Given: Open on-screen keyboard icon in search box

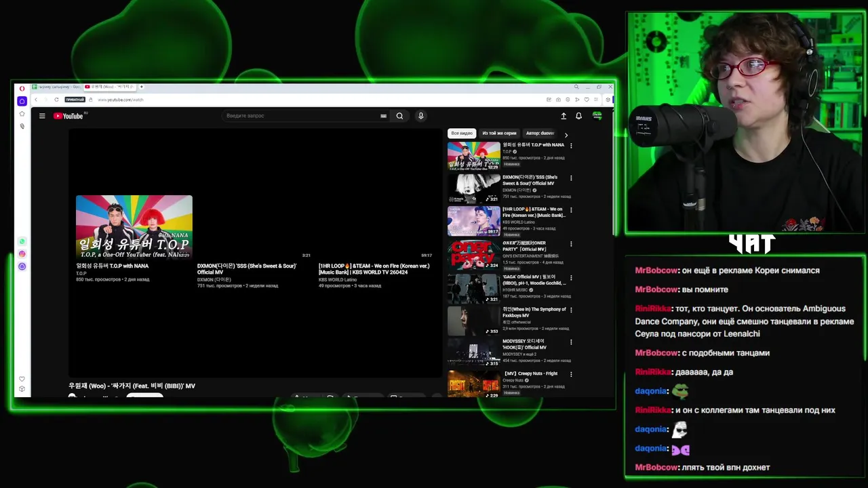Looking at the screenshot, I should click(383, 116).
